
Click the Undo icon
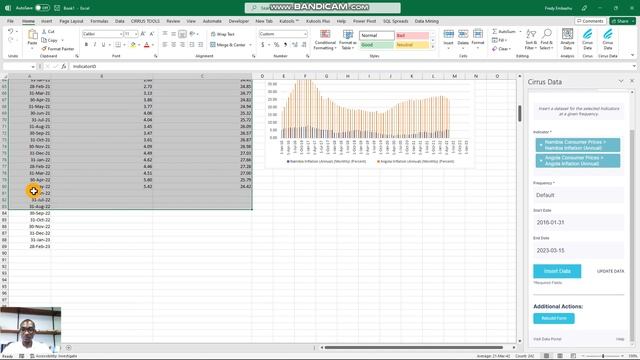[11, 31]
